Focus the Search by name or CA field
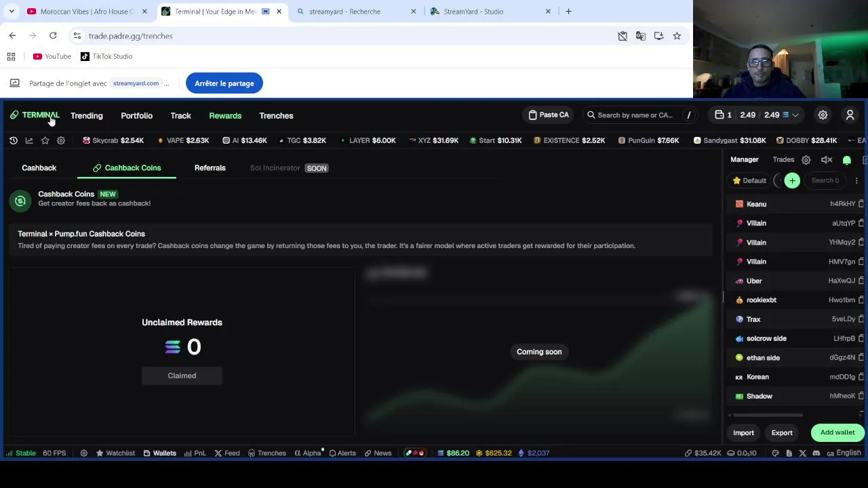Viewport: 868px width, 488px height. point(640,115)
